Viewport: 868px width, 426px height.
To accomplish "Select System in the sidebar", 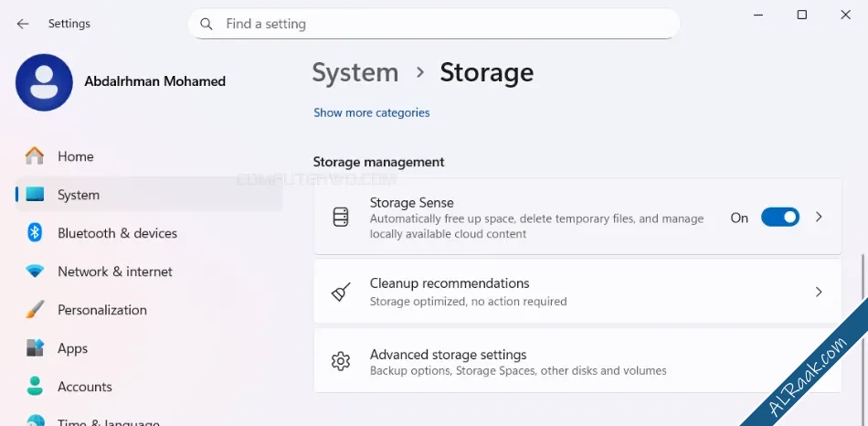I will [150, 195].
